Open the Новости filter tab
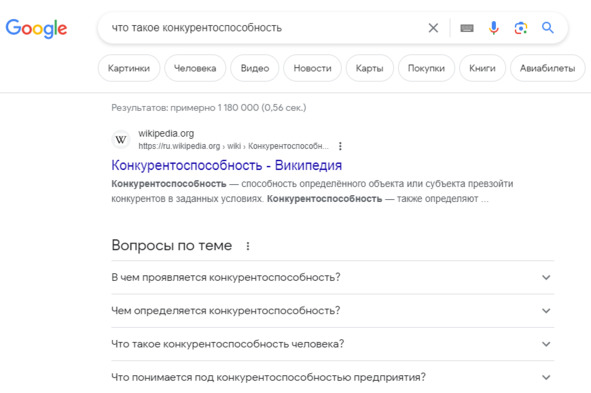The image size is (591, 393). [312, 68]
